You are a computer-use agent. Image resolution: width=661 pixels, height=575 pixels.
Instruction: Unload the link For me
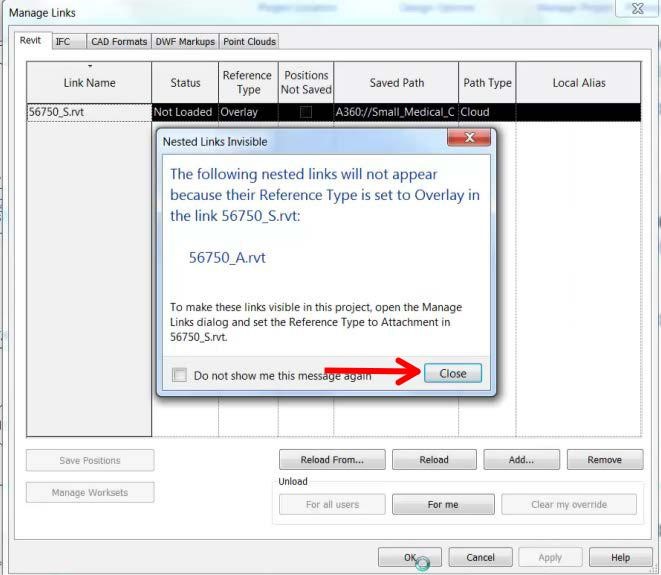click(442, 504)
